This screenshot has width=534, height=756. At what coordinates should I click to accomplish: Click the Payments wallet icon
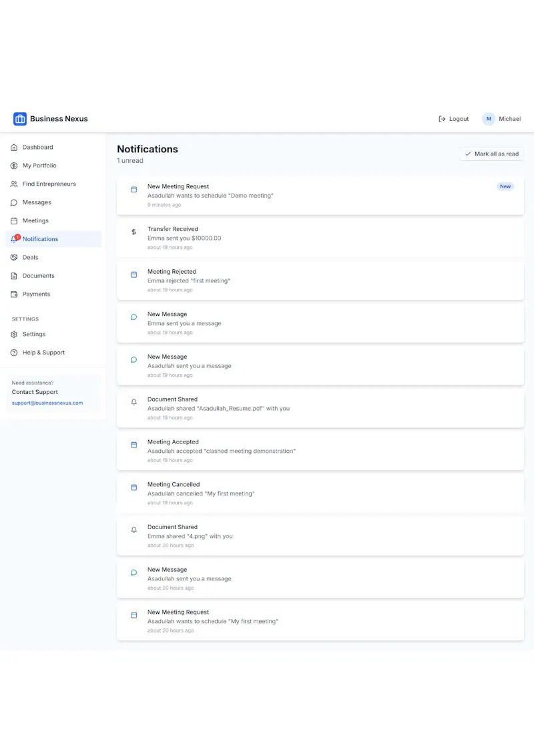click(14, 294)
